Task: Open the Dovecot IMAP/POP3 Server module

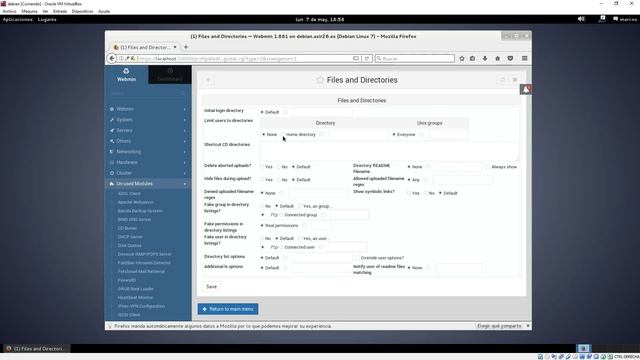Action: [144, 254]
